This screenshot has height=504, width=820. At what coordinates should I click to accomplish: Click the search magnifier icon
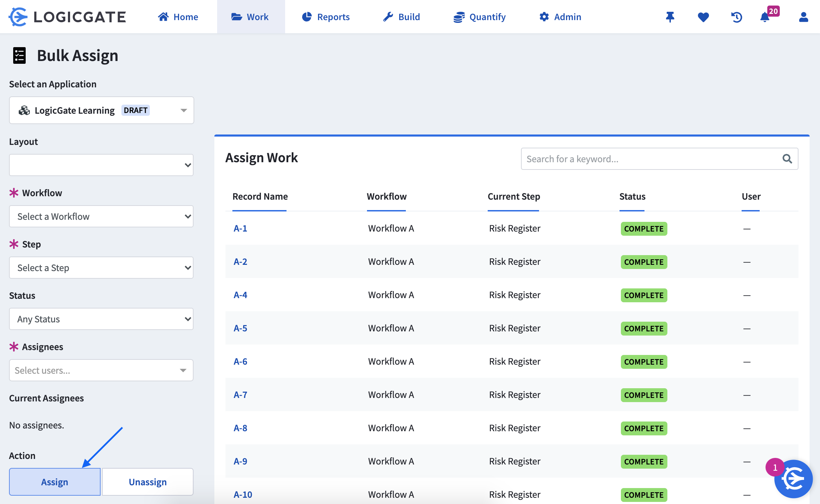coord(787,159)
